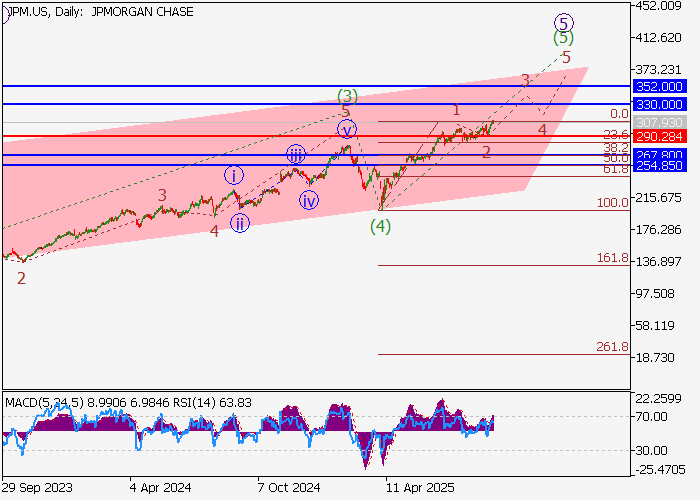Select the blue circled ii wave marker
This screenshot has height=500, width=700.
[240, 223]
